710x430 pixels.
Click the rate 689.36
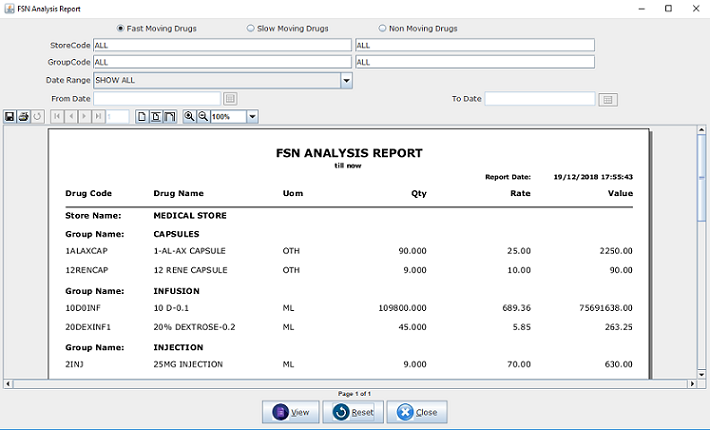(x=517, y=308)
